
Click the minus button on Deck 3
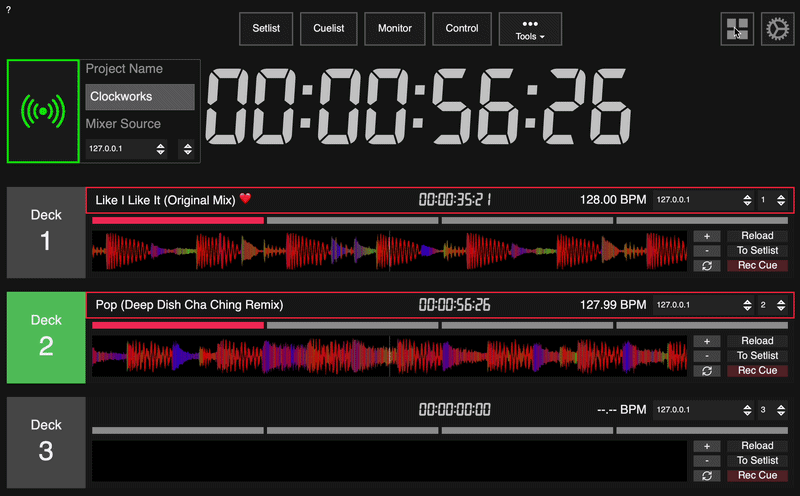(x=707, y=461)
